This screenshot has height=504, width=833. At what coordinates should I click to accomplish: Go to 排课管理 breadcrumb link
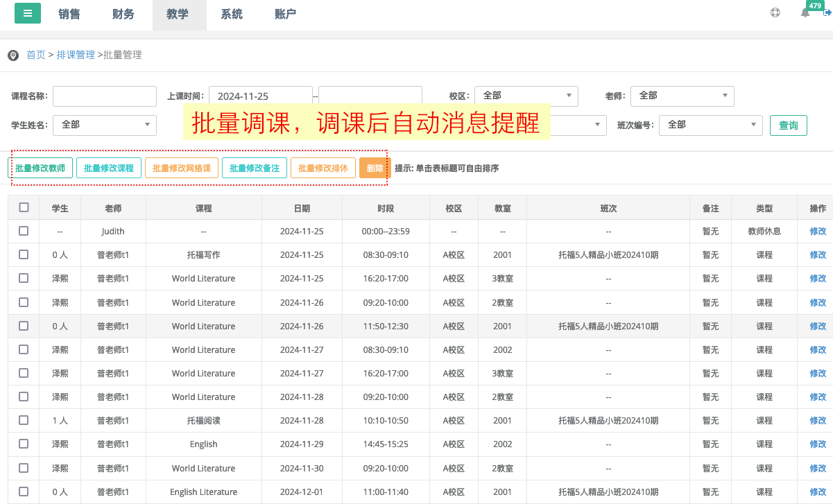pyautogui.click(x=76, y=55)
